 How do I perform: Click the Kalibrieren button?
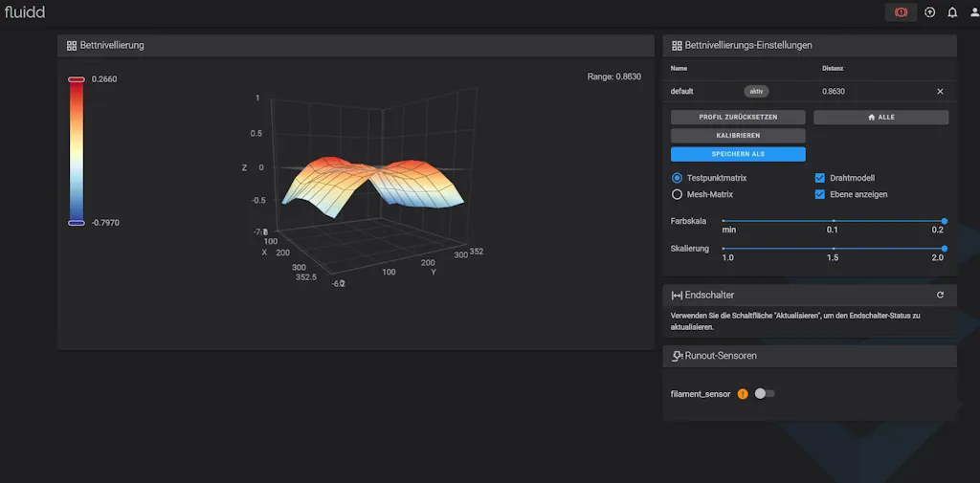point(738,136)
